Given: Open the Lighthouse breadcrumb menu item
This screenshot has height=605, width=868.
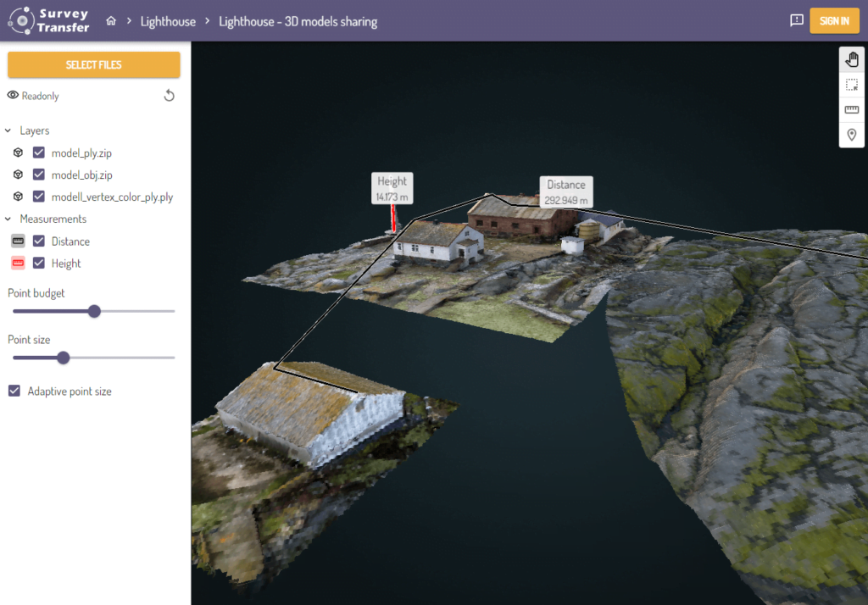Looking at the screenshot, I should click(x=168, y=21).
